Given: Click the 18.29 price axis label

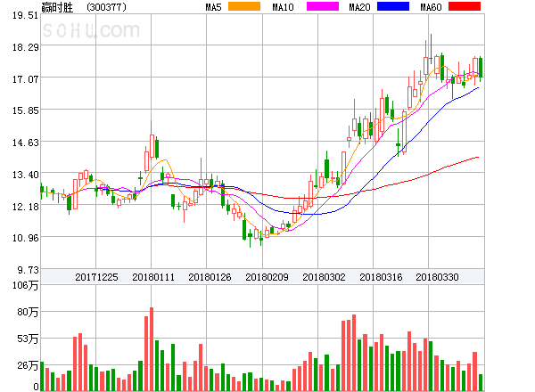Looking at the screenshot, I should click(25, 47).
